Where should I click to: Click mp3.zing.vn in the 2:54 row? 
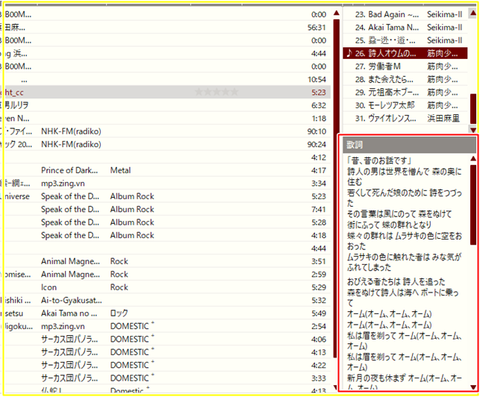pyautogui.click(x=63, y=326)
